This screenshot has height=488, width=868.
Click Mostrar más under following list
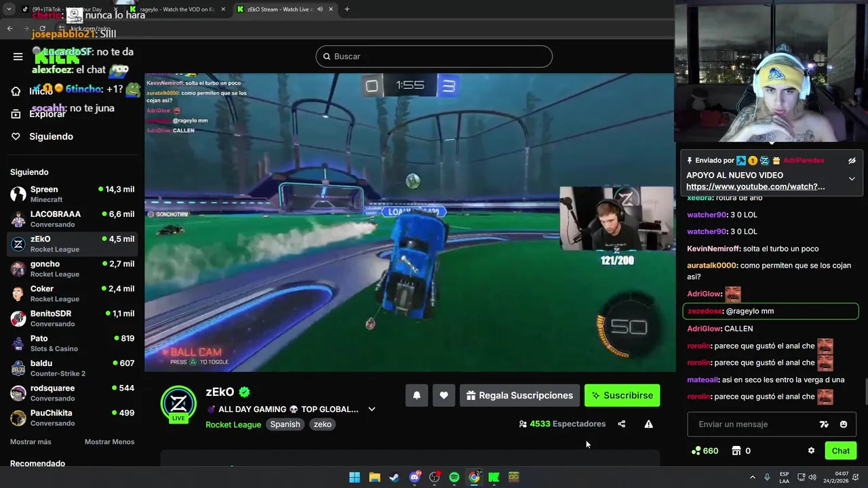(x=31, y=442)
